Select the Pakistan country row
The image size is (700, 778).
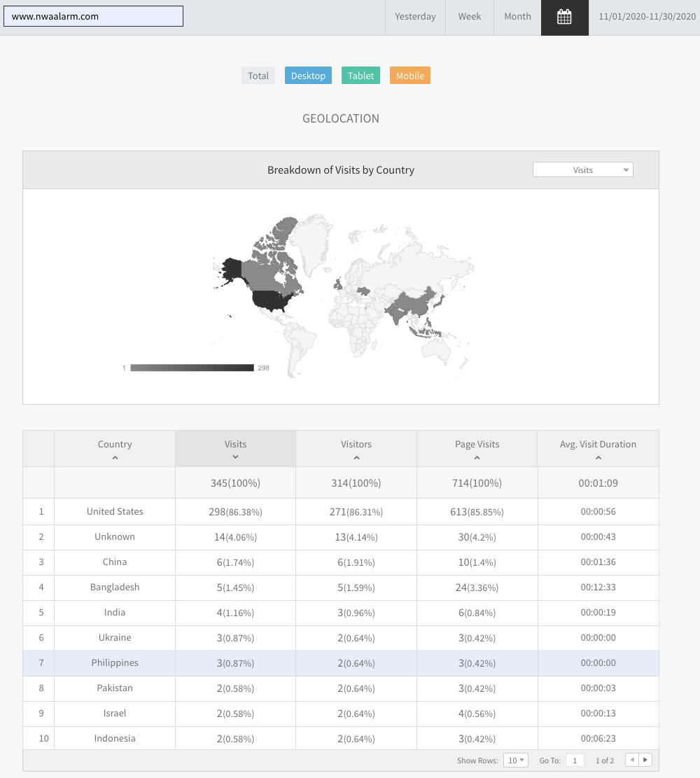click(x=341, y=688)
